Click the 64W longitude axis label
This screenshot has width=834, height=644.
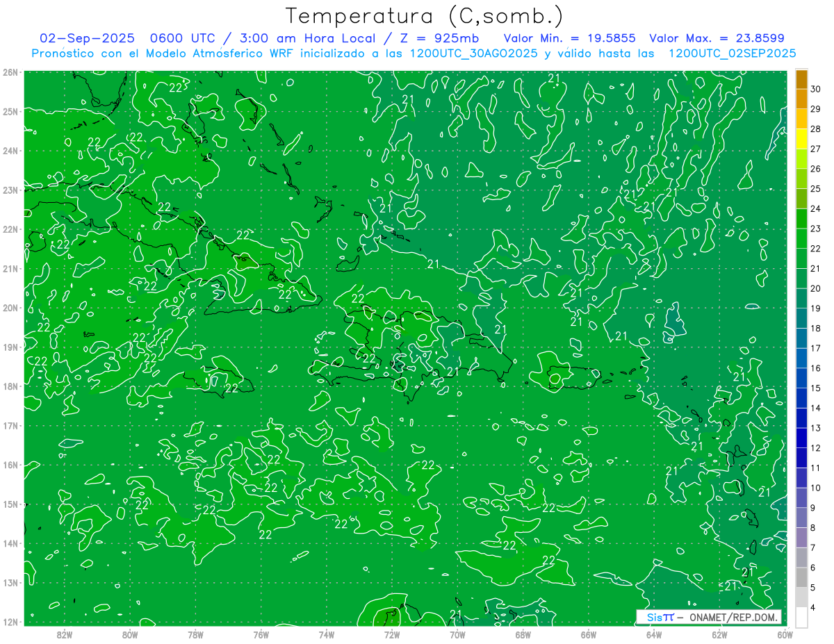coord(653,634)
